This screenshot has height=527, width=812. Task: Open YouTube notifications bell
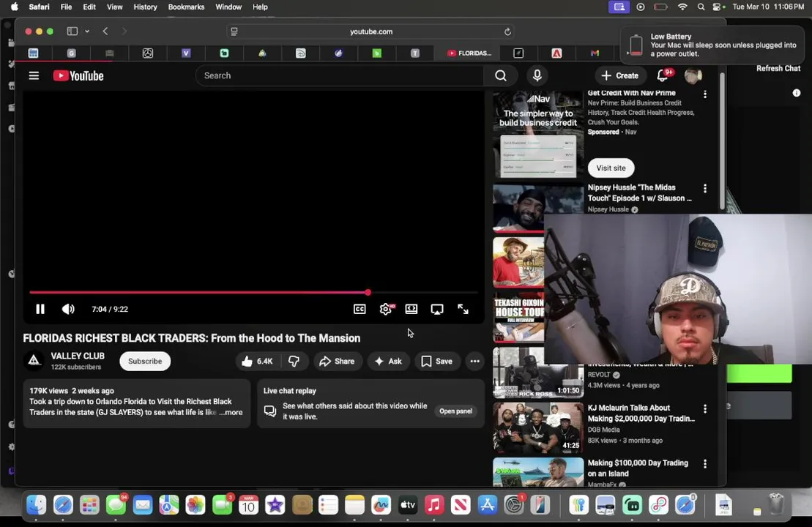663,75
